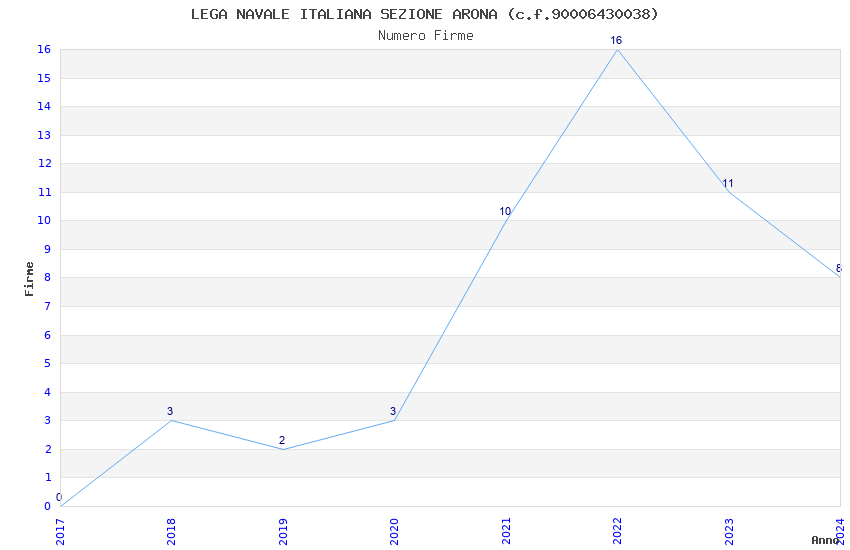Image resolution: width=850 pixels, height=550 pixels.
Task: Select the data point labeled 0 for 2017
Action: (59, 497)
